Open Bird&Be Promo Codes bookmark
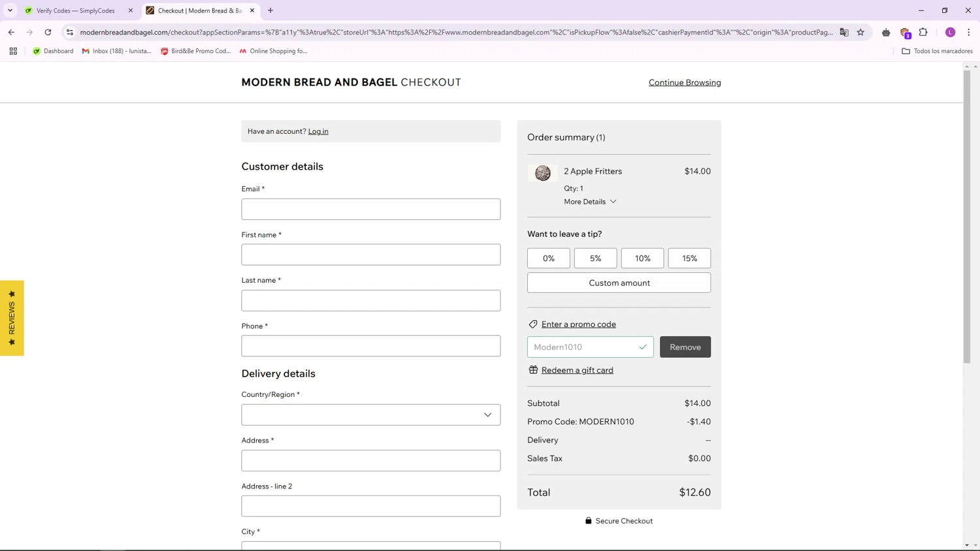 [x=195, y=51]
